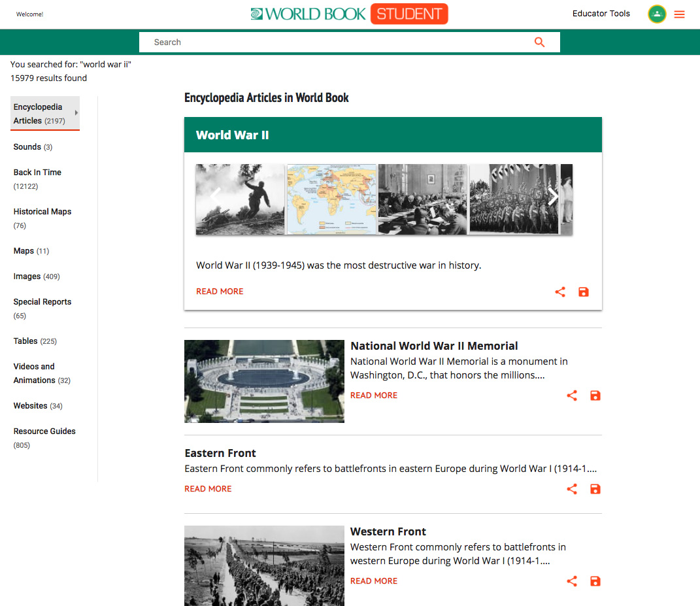The height and width of the screenshot is (606, 700).
Task: Go back with carousel previous arrow
Action: (x=216, y=197)
